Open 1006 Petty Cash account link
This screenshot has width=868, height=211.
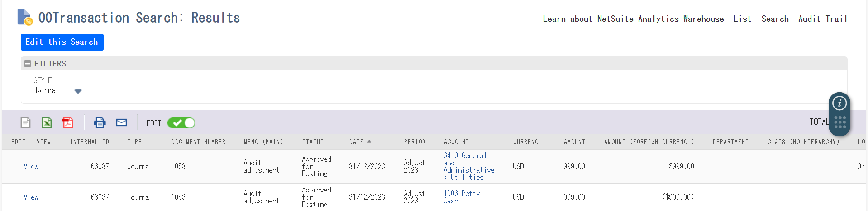click(462, 197)
